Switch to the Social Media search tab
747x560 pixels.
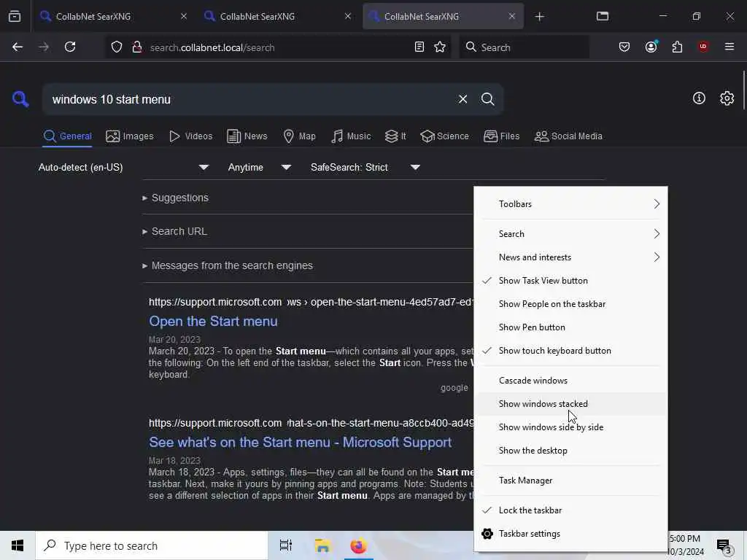568,136
